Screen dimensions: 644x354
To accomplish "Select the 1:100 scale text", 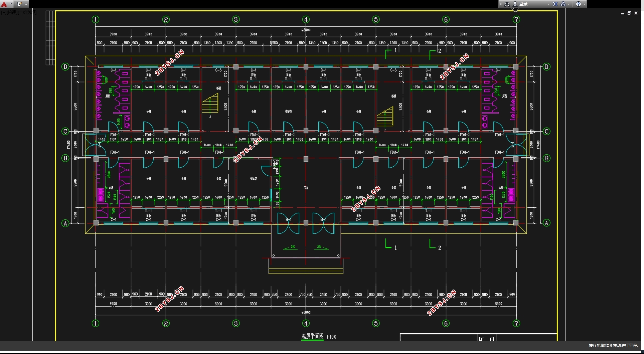I will click(x=331, y=337).
